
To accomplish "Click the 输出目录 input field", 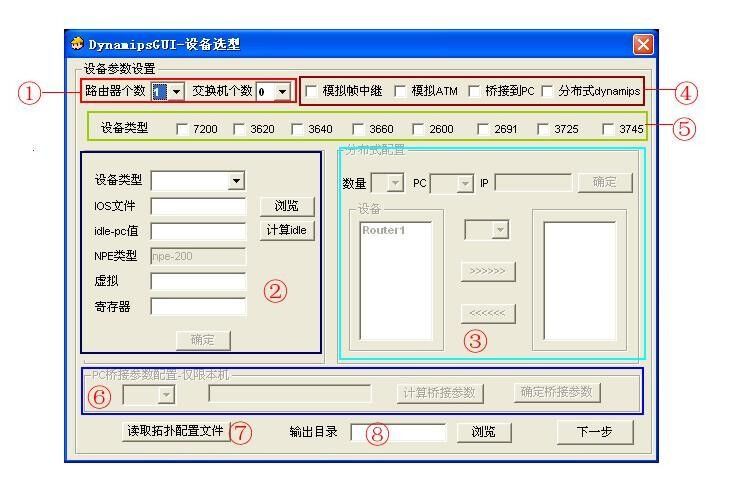I will point(398,433).
